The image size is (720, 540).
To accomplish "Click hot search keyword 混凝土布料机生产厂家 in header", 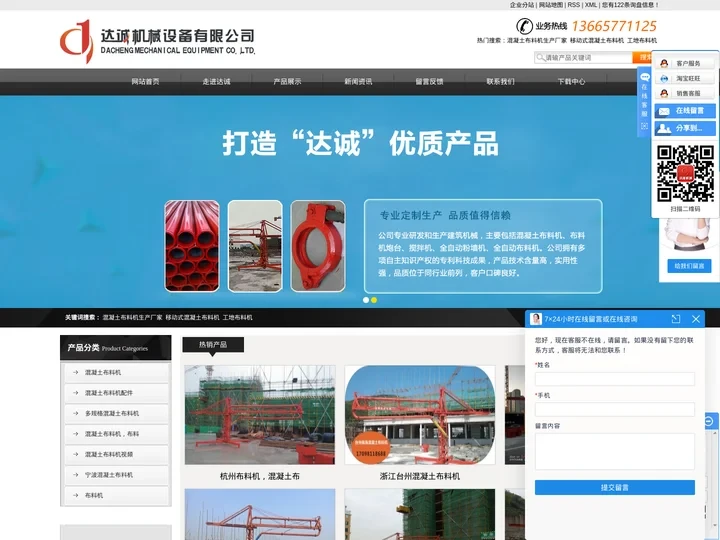I will coord(537,40).
